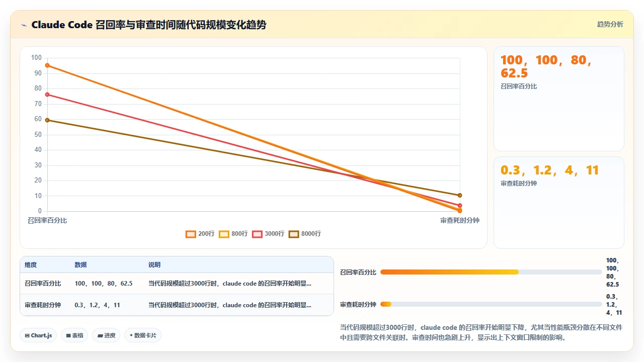The image size is (644, 362).
Task: Click the 审查耗时分钟 data card value
Action: (550, 170)
